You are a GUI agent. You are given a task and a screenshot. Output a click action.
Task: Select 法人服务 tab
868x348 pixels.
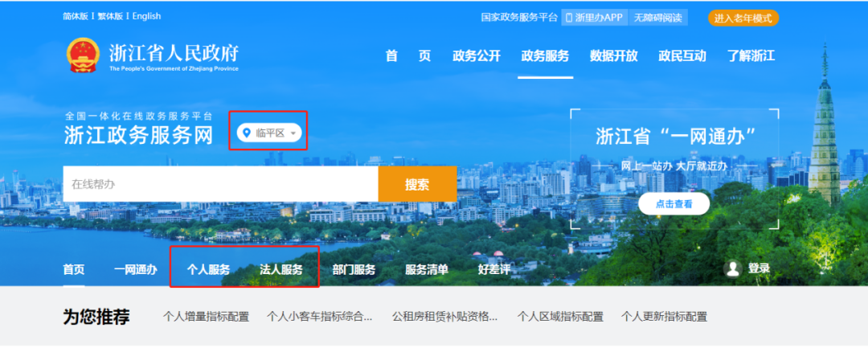point(281,270)
